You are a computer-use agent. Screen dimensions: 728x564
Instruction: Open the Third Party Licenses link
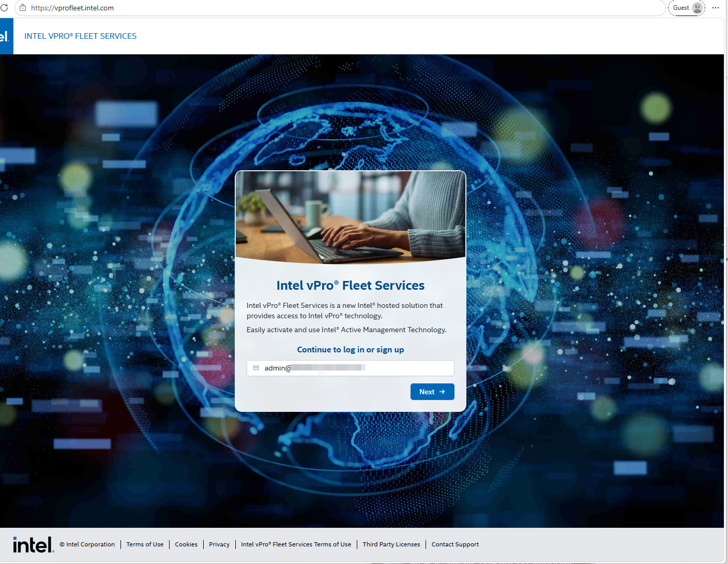[x=391, y=544]
